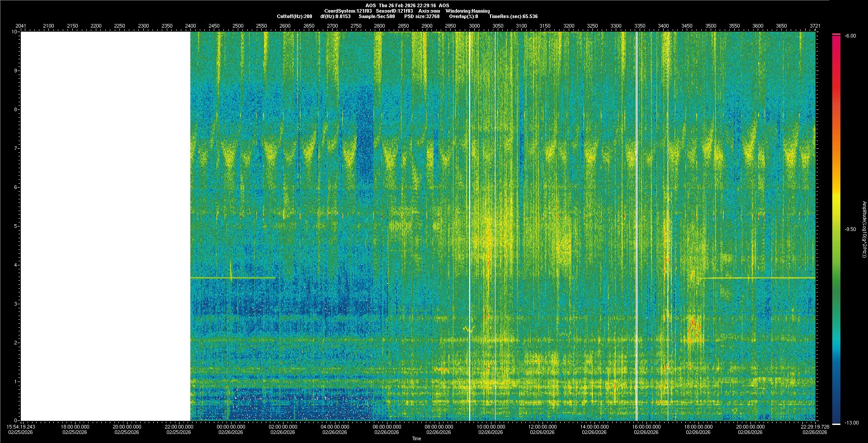Select the frequency axis label '0'
The image size is (868, 443).
point(16,420)
